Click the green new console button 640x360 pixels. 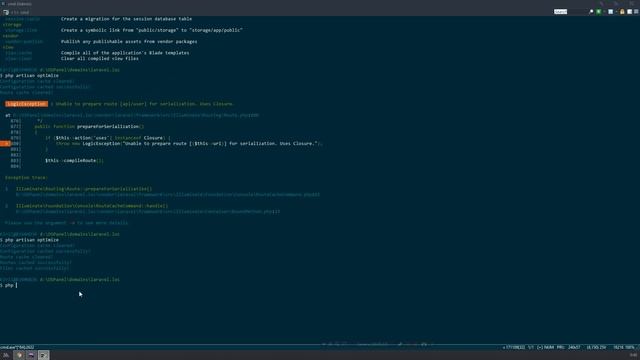(x=599, y=12)
